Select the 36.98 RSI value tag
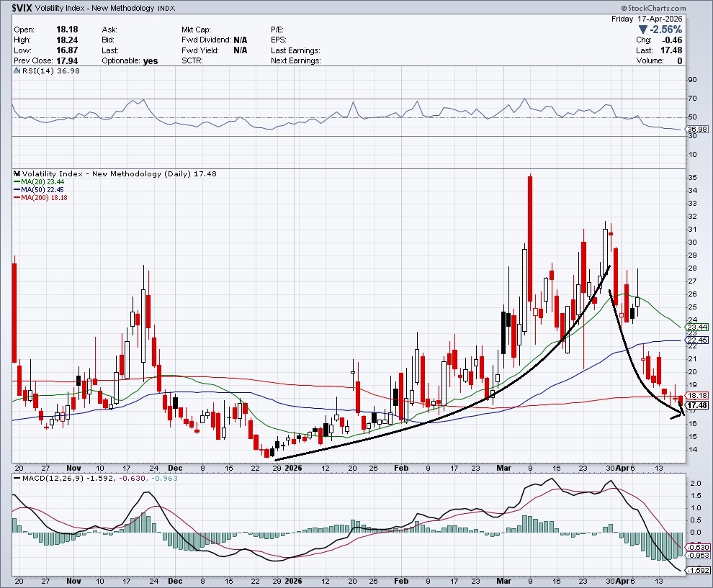Viewport: 713px width, 588px height. [697, 130]
